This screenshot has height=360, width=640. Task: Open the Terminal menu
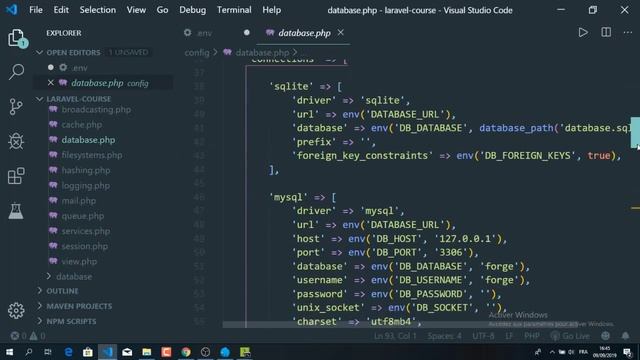tap(234, 10)
